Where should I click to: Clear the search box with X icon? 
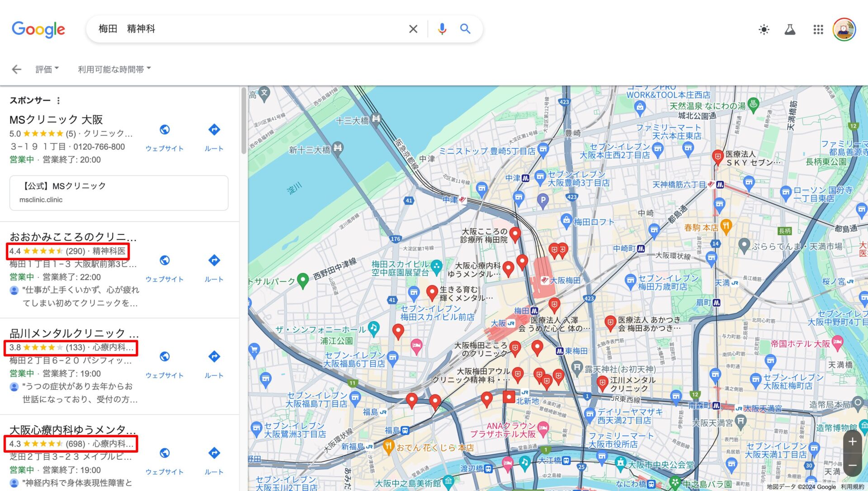pyautogui.click(x=413, y=29)
